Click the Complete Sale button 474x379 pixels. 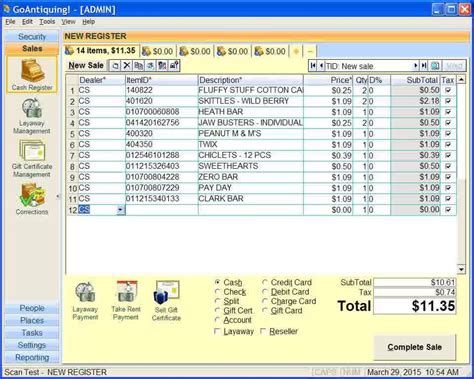tap(414, 347)
